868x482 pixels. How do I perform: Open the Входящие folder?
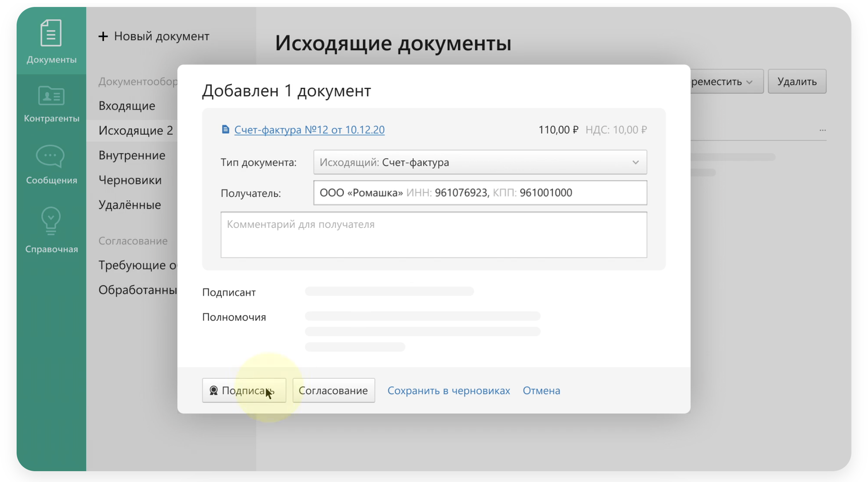[x=127, y=106]
